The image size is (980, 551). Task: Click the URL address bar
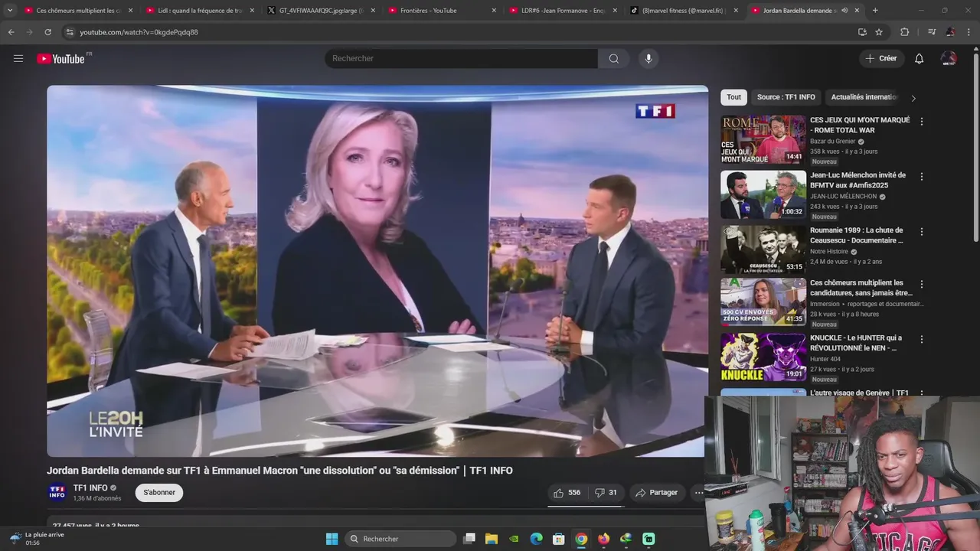click(459, 32)
